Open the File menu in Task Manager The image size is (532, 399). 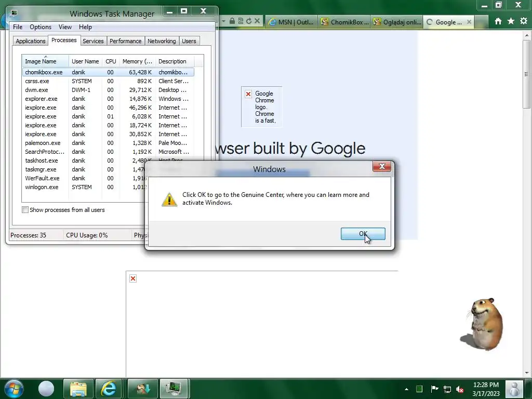coord(18,27)
